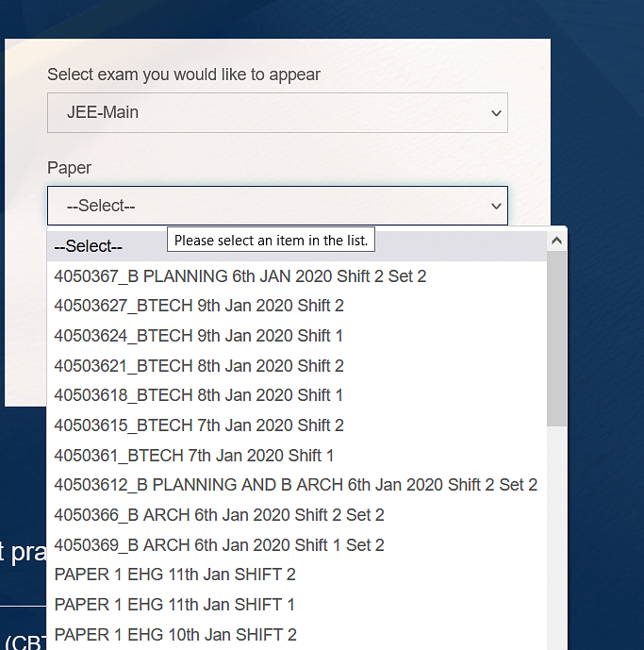Screen dimensions: 644x650
Task: Select 40503627_BTECH 9th Jan 2020 Shift 2
Action: pyautogui.click(x=297, y=306)
